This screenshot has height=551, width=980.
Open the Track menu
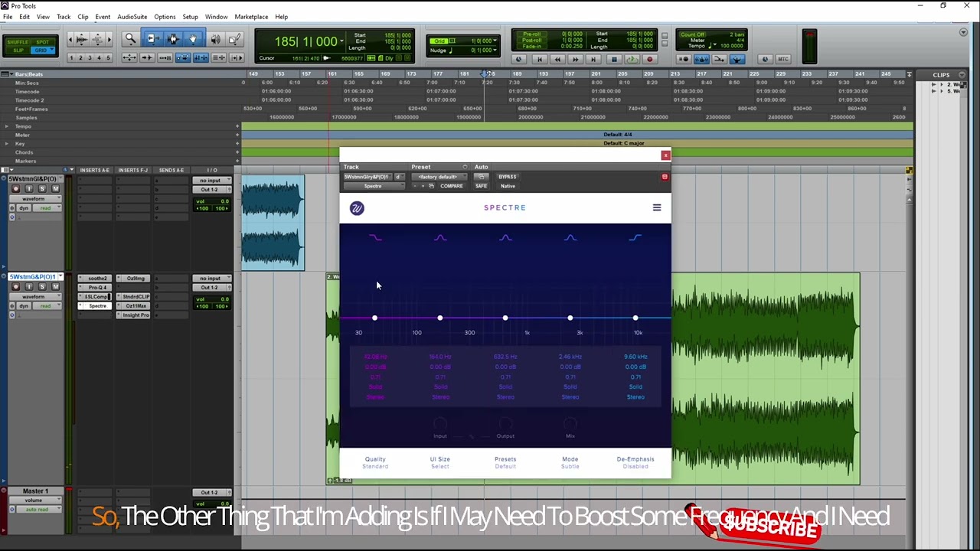[64, 17]
